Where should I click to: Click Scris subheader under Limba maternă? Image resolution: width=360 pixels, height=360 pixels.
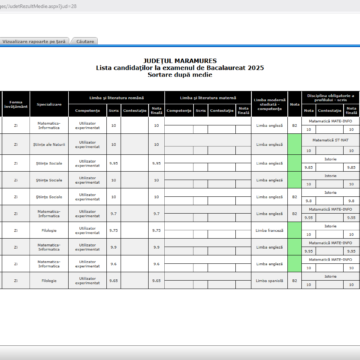pyautogui.click(x=201, y=110)
